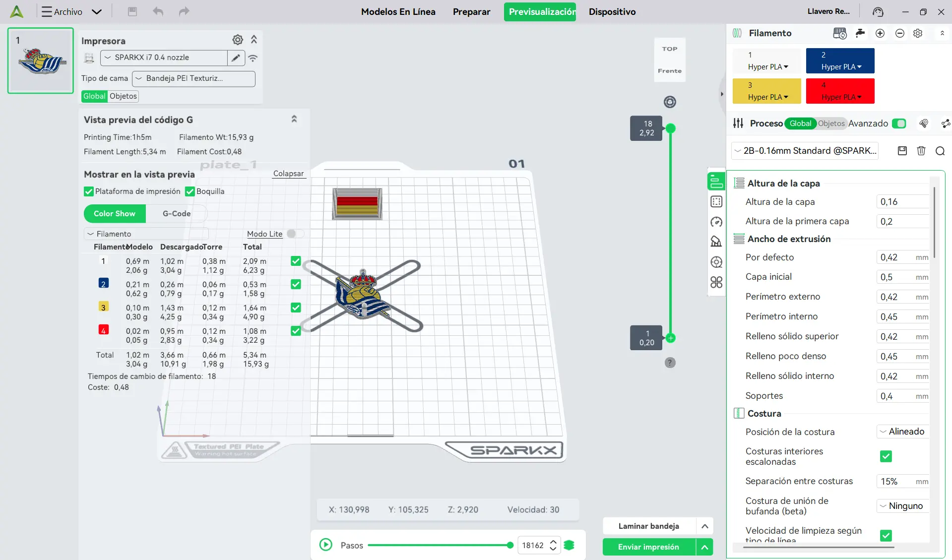
Task: Expand the Enviar impresión arrow options
Action: click(x=704, y=547)
